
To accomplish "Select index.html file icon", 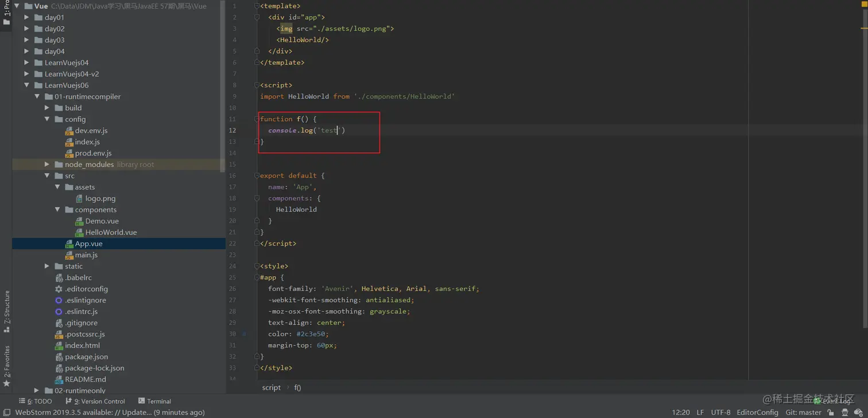I will coord(59,346).
